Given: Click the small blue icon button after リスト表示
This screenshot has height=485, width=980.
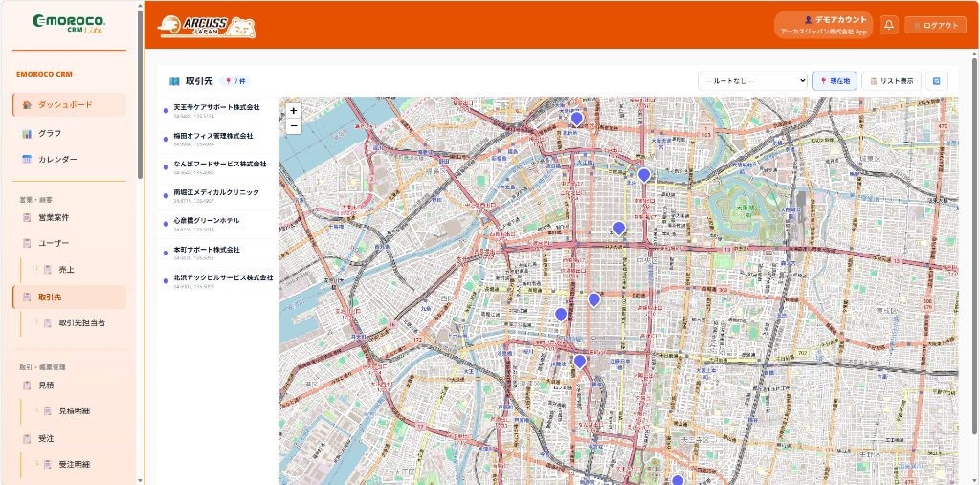Looking at the screenshot, I should click(x=937, y=80).
